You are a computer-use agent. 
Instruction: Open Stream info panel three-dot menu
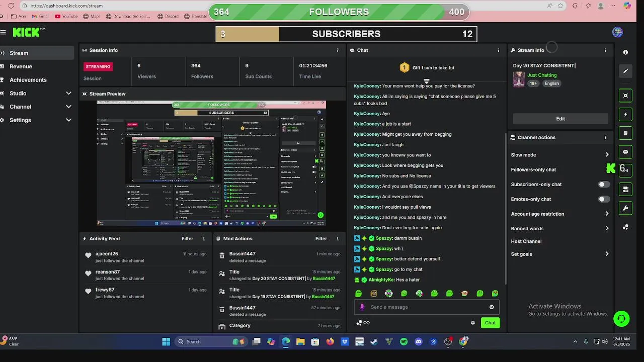pyautogui.click(x=605, y=50)
